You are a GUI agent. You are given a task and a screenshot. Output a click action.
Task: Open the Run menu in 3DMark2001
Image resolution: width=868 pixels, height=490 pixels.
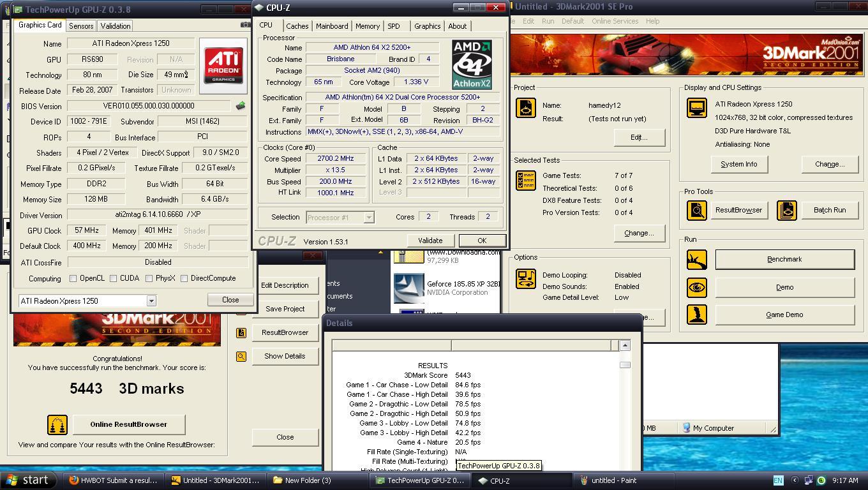pos(548,21)
